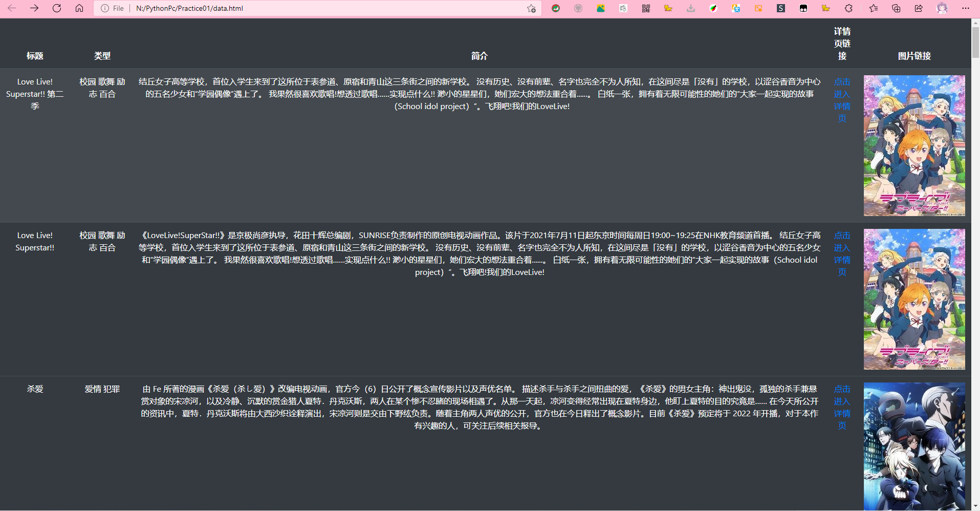The height and width of the screenshot is (511, 980).
Task: Click the 简介 column header
Action: 480,56
